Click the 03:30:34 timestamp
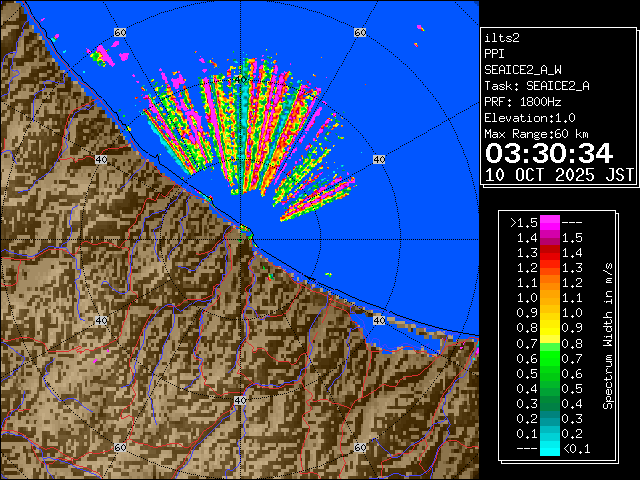640x480 pixels. (548, 152)
